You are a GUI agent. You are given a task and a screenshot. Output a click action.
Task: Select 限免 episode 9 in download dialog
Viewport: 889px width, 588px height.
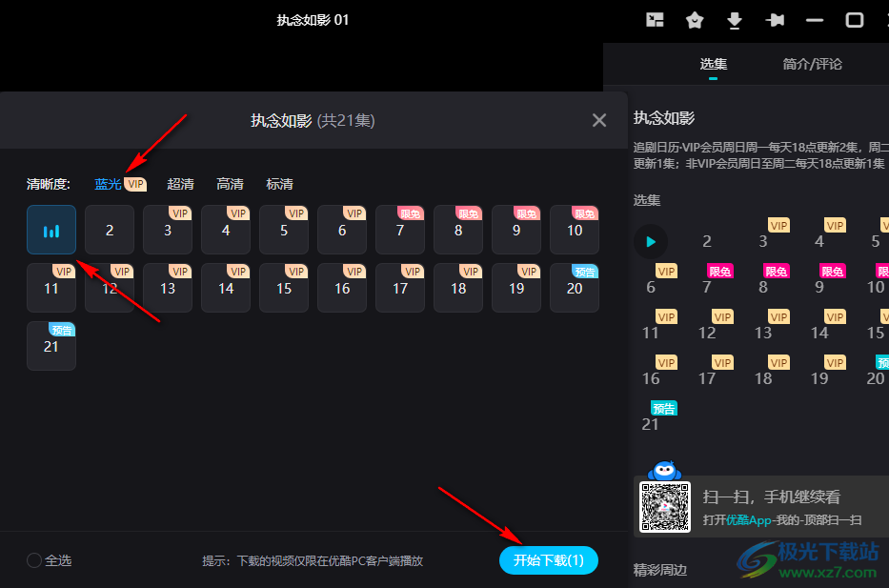click(x=515, y=230)
